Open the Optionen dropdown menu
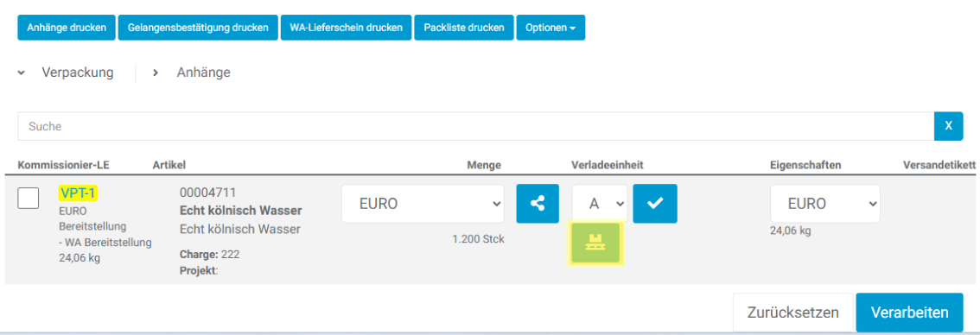980x335 pixels. pos(550,28)
